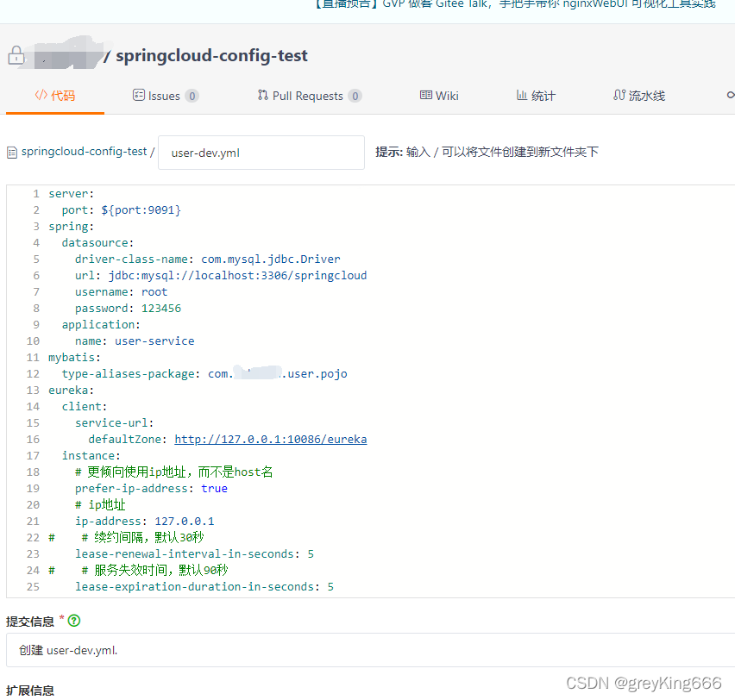Click the 提交信息 label

(x=30, y=622)
